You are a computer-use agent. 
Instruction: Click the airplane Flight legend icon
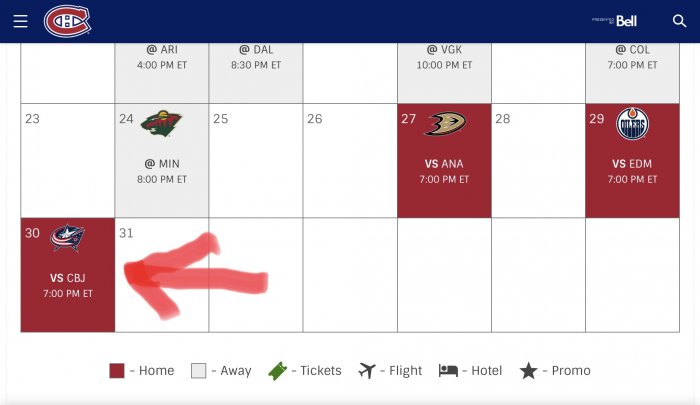[x=367, y=371]
